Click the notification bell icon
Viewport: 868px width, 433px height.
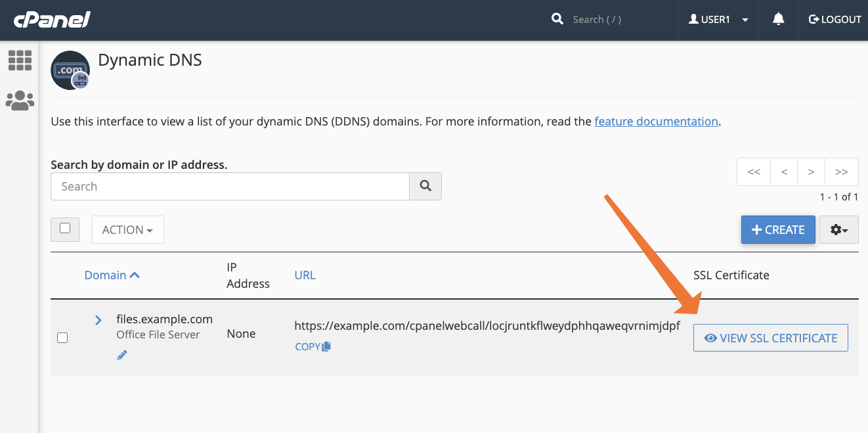(778, 20)
